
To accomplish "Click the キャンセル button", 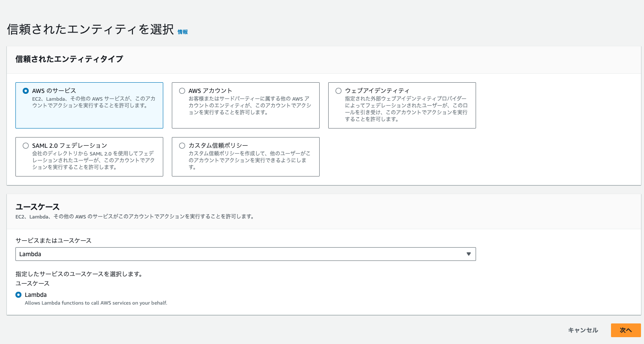I will click(583, 330).
